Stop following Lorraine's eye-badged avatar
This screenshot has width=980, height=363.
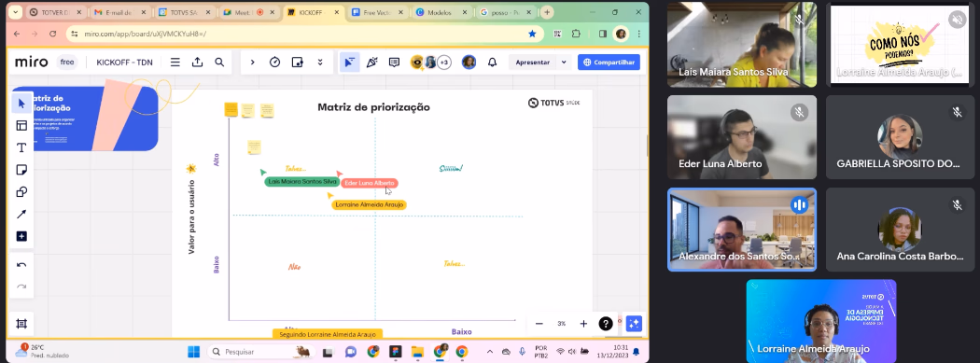[417, 63]
